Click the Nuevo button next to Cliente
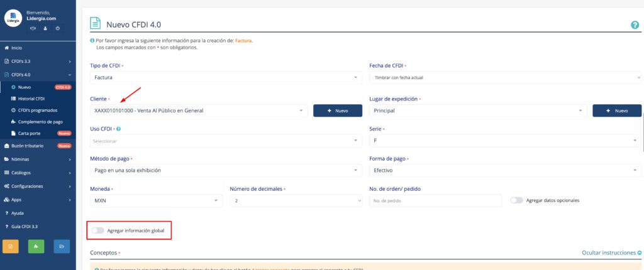This screenshot has width=644, height=270. pos(338,111)
